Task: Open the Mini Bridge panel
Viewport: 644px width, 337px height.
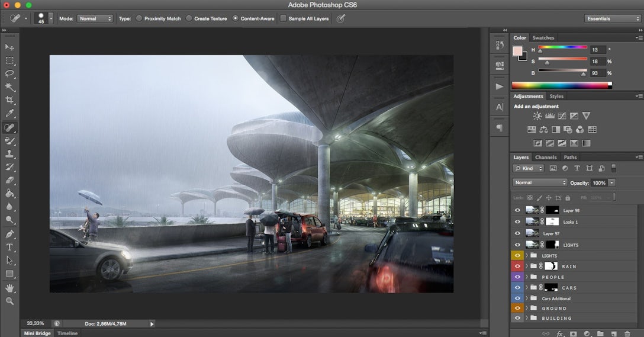Action: pyautogui.click(x=37, y=333)
